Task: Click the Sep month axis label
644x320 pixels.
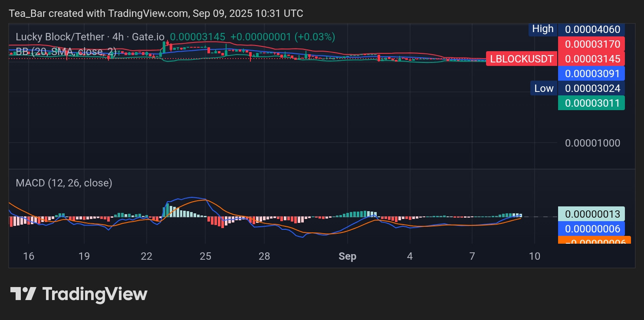Action: pos(348,256)
